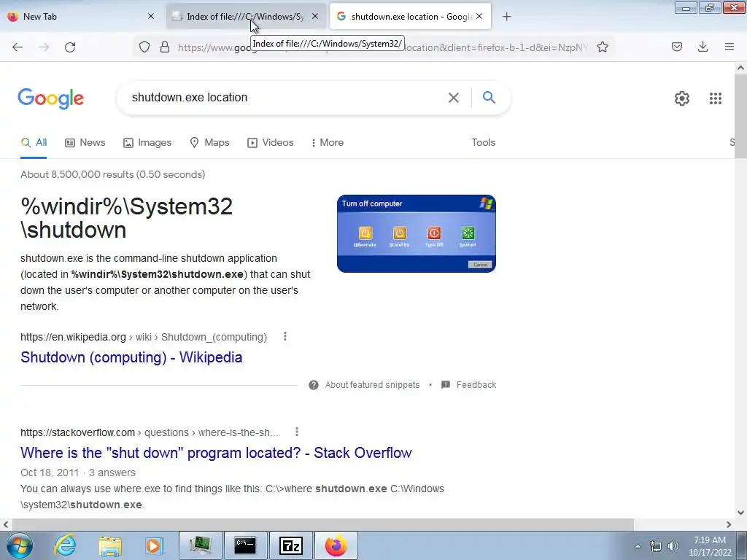
Task: Reload the current page
Action: [70, 47]
